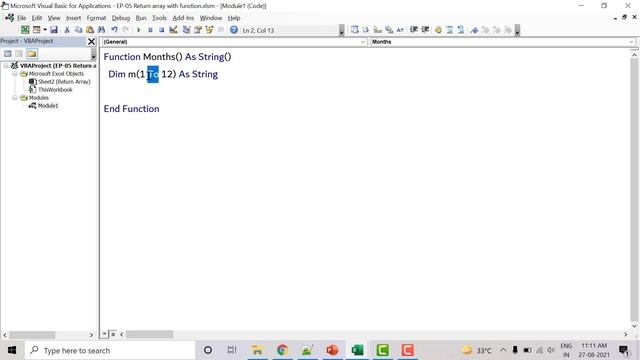
Task: Open the Insert menu
Action: coord(73,18)
